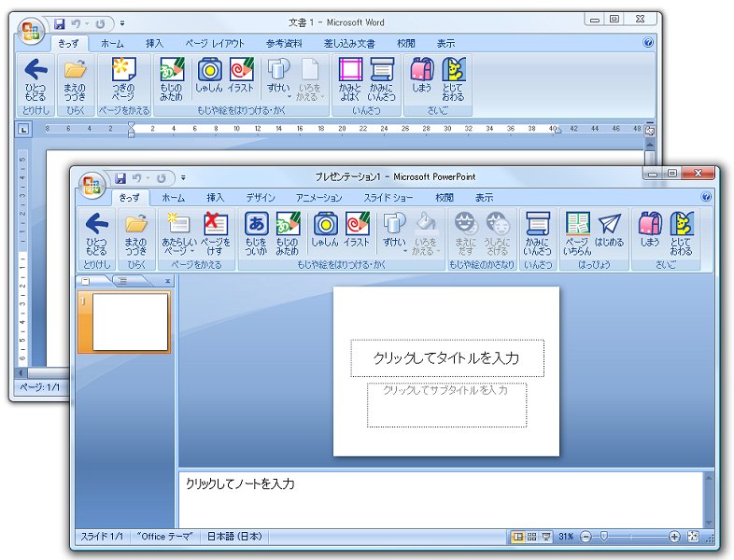Open Word undo history dropdown arrow

87,23
